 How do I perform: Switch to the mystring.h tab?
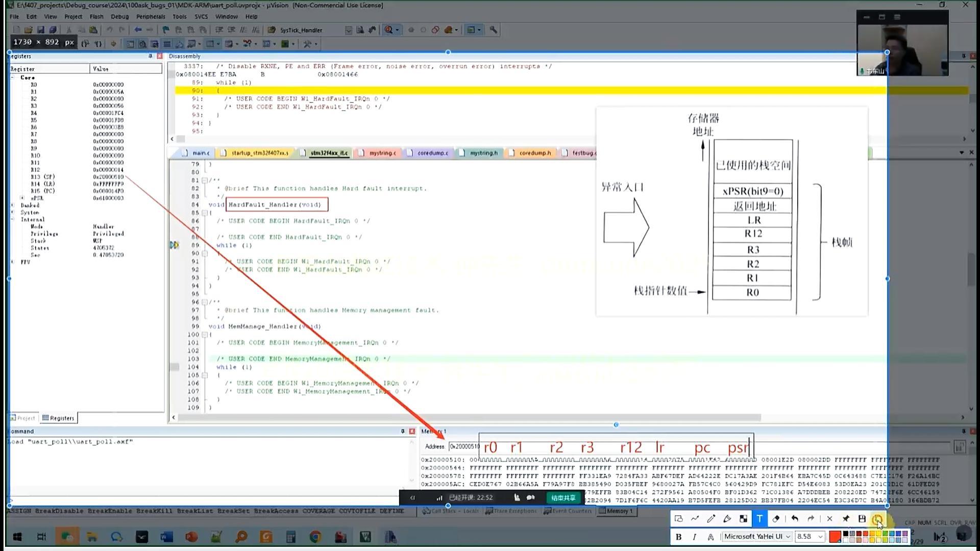tap(480, 153)
